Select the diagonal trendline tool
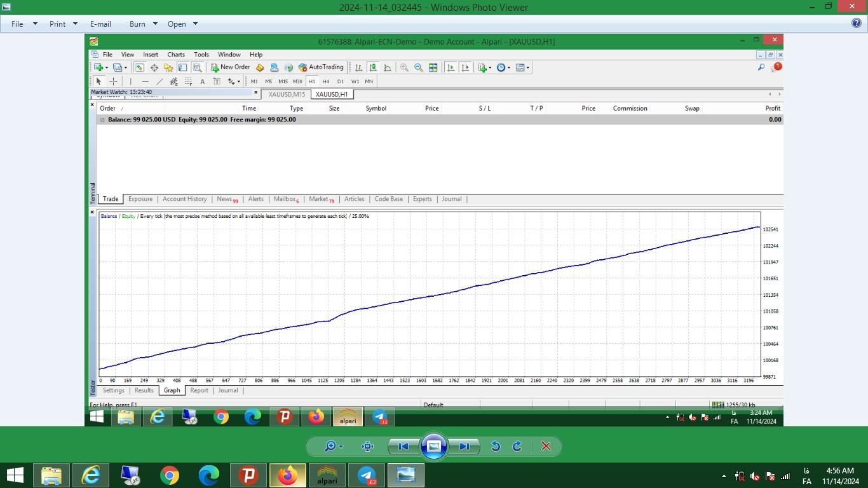Viewport: 868px width, 488px height. click(x=159, y=81)
